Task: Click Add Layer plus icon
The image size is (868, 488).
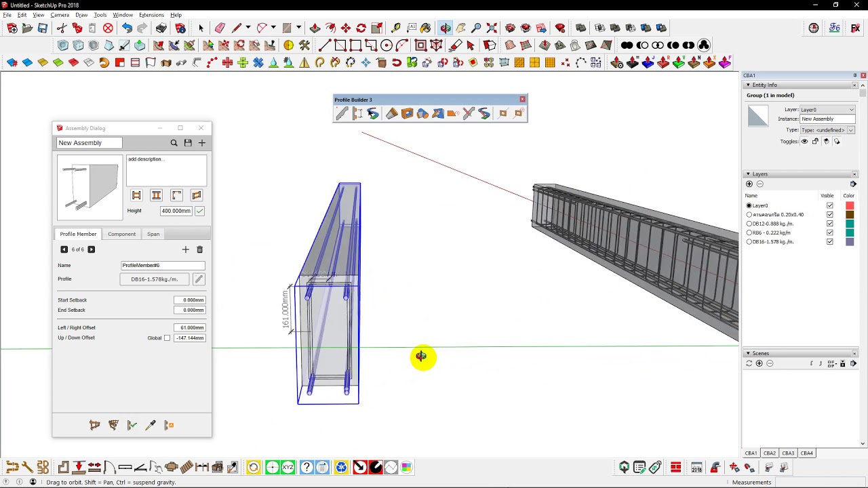Action: pos(749,184)
